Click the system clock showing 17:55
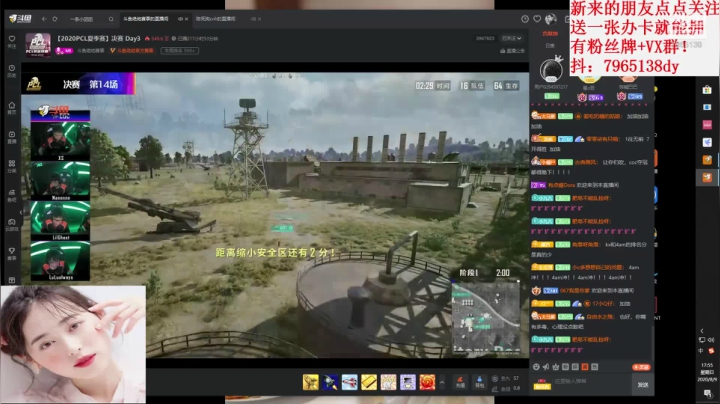720x404 pixels. click(x=707, y=372)
